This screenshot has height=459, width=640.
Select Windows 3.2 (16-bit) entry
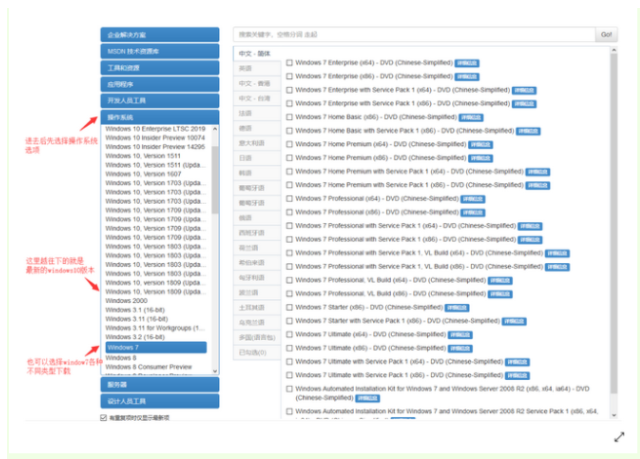coord(135,337)
